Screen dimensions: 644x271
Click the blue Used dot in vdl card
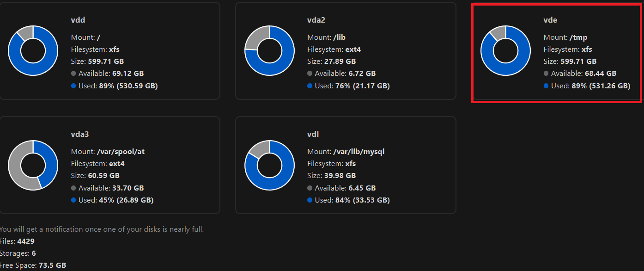pos(310,200)
